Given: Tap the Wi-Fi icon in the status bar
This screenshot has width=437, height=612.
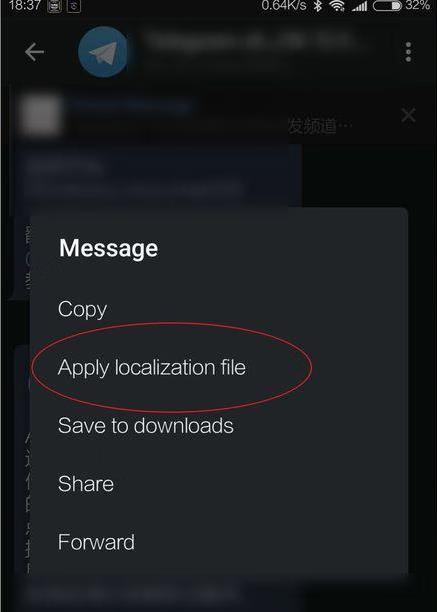Looking at the screenshot, I should pyautogui.click(x=337, y=5).
